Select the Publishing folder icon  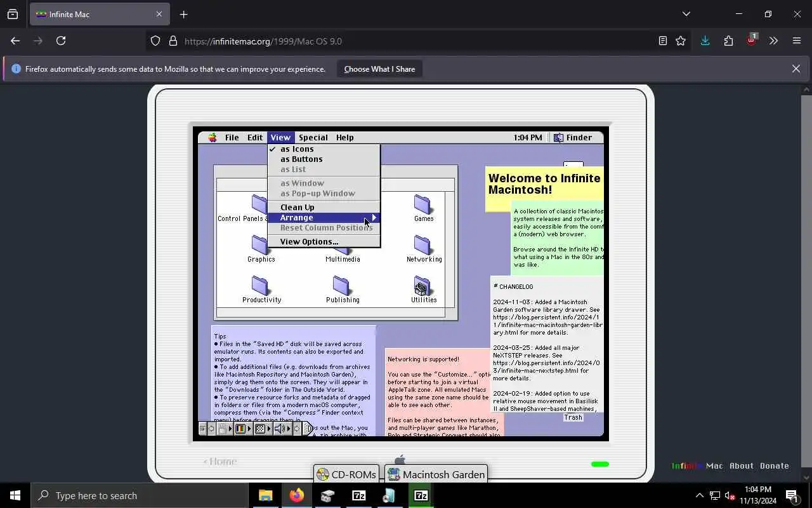342,286
